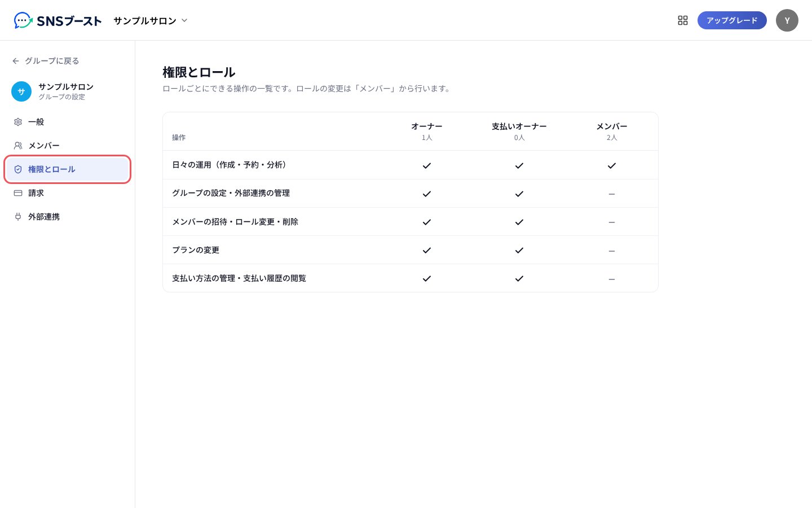Click the 2人 count under メンバー
Image resolution: width=812 pixels, height=508 pixels.
pyautogui.click(x=612, y=138)
